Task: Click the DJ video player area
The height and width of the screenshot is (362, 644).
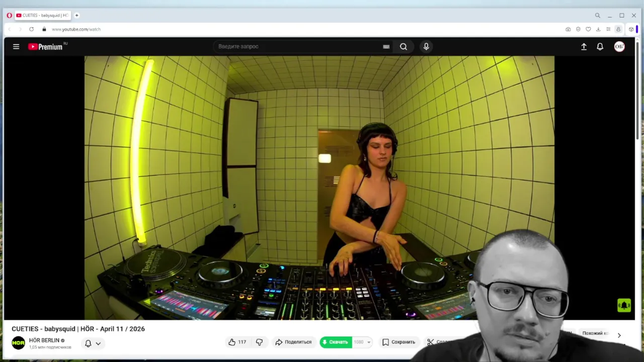Action: click(x=319, y=188)
